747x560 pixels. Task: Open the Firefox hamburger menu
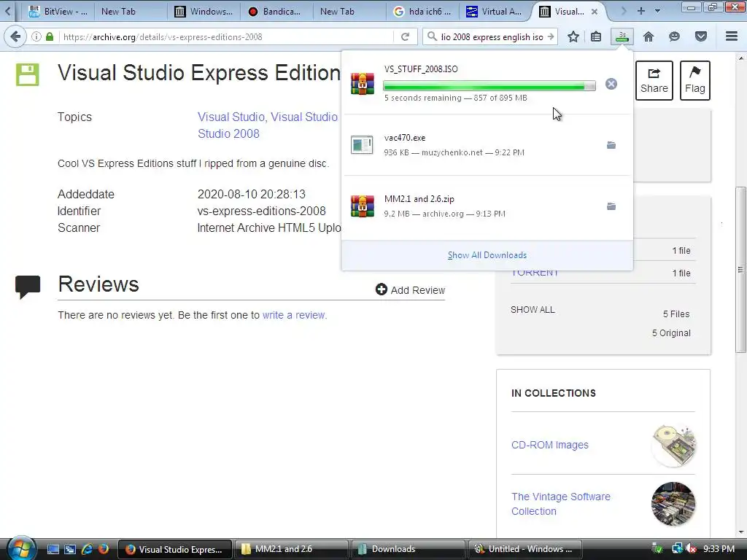click(732, 36)
